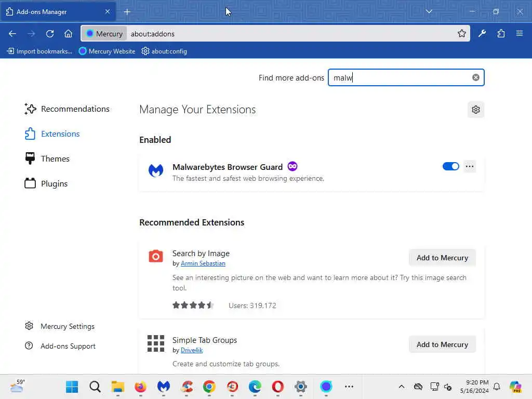Open Add-ons Support

pyautogui.click(x=60, y=345)
